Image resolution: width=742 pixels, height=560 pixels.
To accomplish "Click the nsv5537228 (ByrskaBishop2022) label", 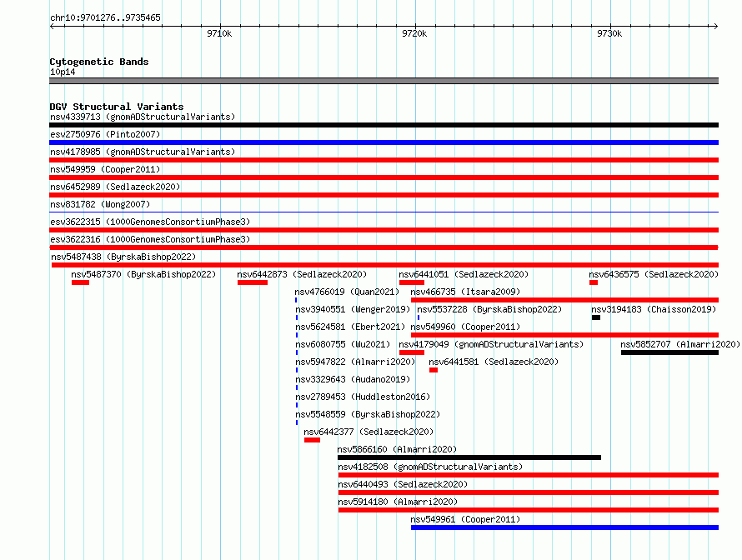I will 489,309.
